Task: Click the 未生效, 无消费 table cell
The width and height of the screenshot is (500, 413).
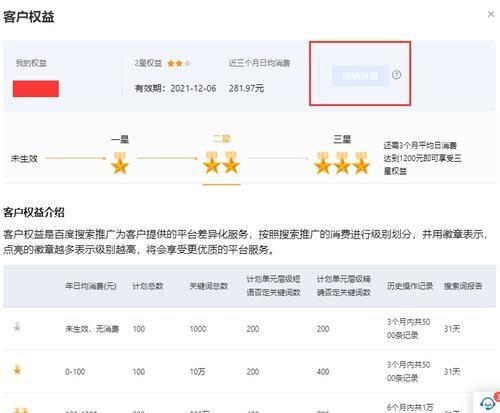Action: tap(92, 329)
